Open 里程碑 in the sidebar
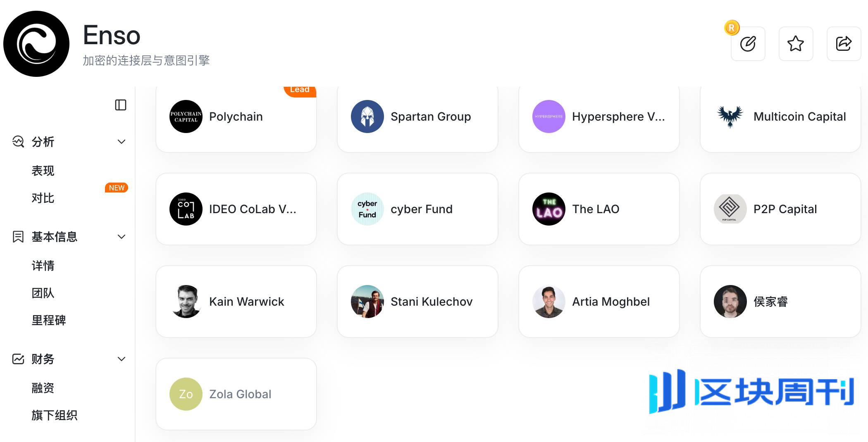 point(49,320)
